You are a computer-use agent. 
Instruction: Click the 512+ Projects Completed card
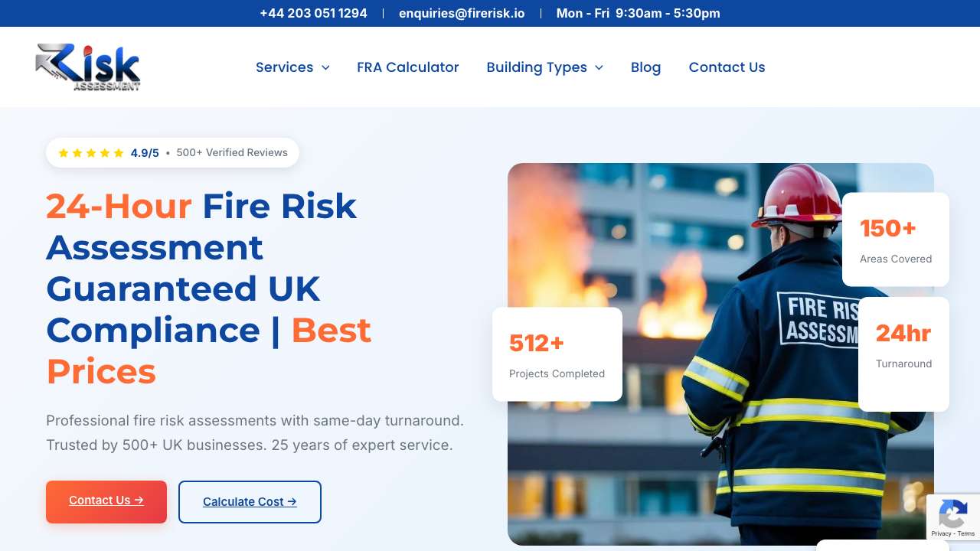[x=557, y=354]
